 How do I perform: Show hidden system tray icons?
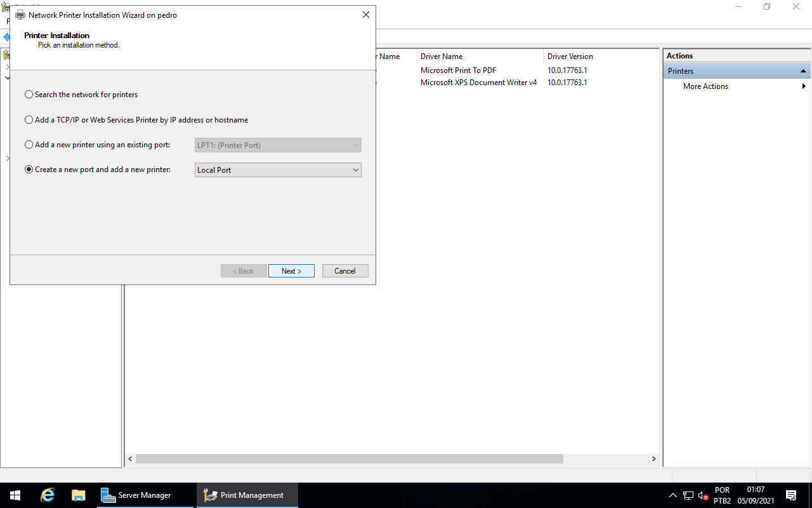click(x=672, y=495)
